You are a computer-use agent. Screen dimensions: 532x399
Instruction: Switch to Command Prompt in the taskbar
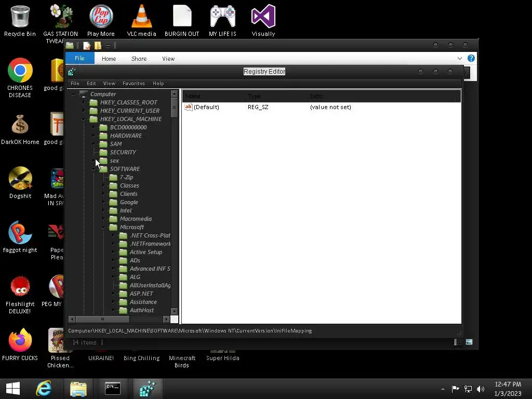click(113, 389)
